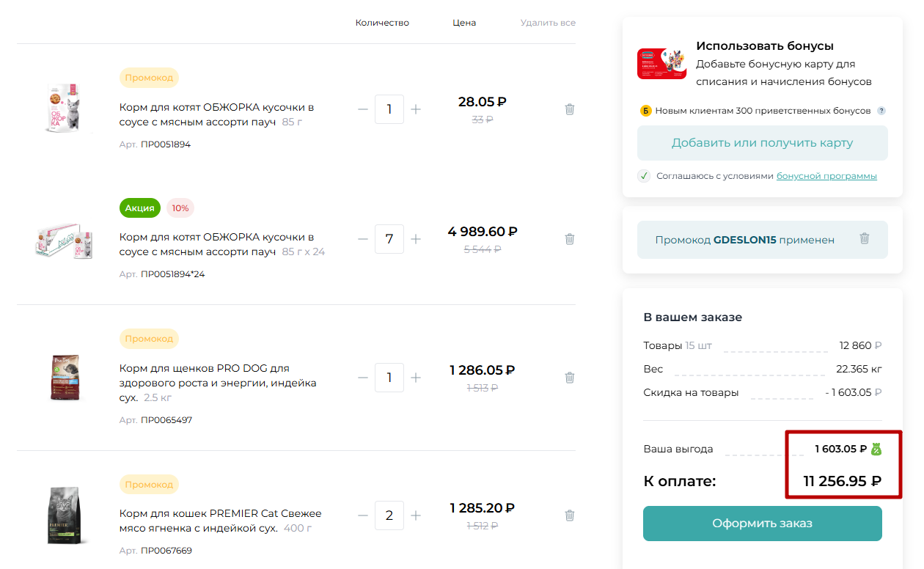Open the PRO DOG product thumbnail

click(65, 378)
